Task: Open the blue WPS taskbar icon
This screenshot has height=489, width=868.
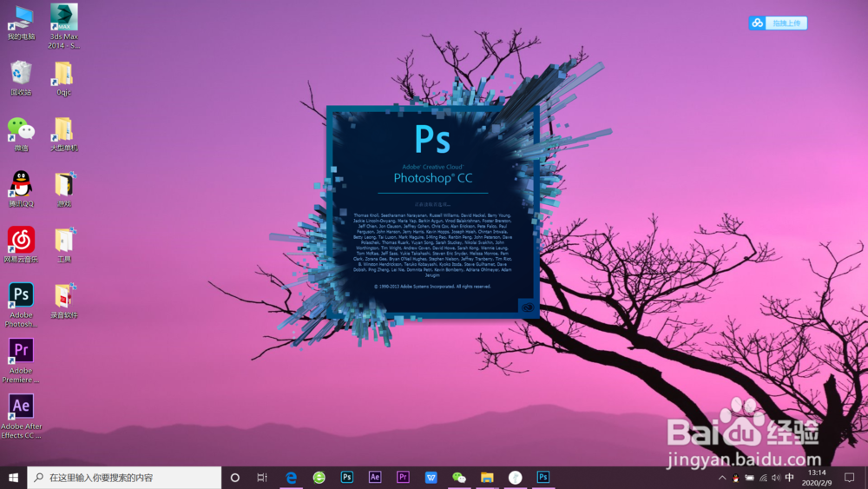Action: coord(431,478)
